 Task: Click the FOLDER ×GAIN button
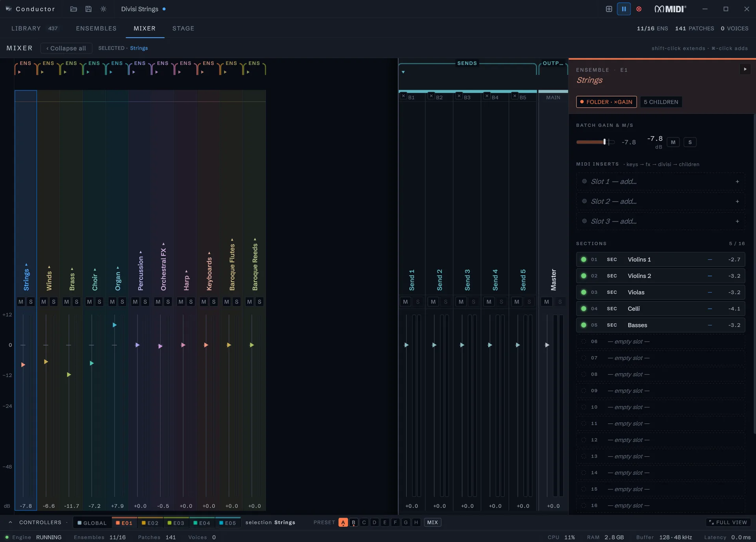coord(606,102)
